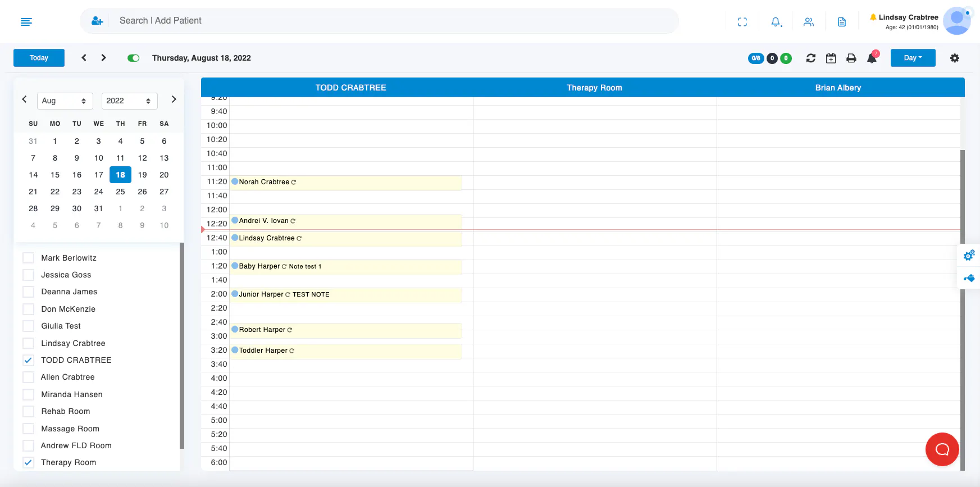Go to next month in mini calendar
Screen dimensions: 980x487
click(x=174, y=99)
